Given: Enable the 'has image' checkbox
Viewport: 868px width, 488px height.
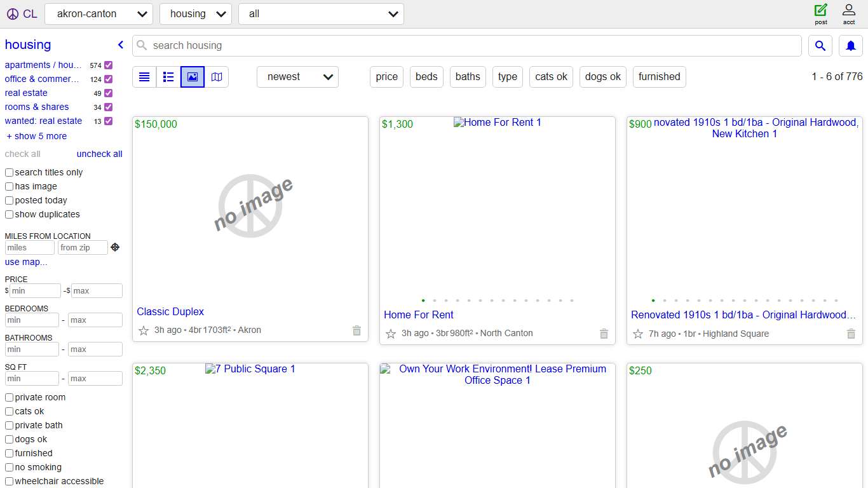Looking at the screenshot, I should tap(10, 186).
